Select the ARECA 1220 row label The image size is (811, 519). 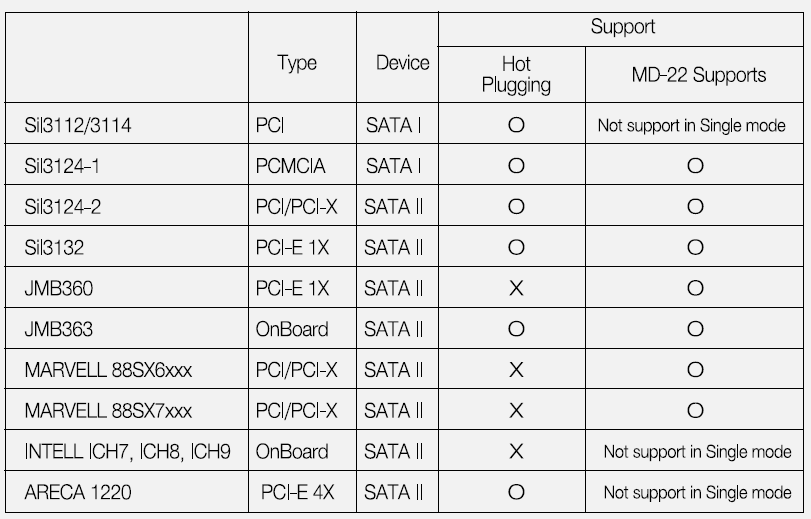[x=77, y=492]
